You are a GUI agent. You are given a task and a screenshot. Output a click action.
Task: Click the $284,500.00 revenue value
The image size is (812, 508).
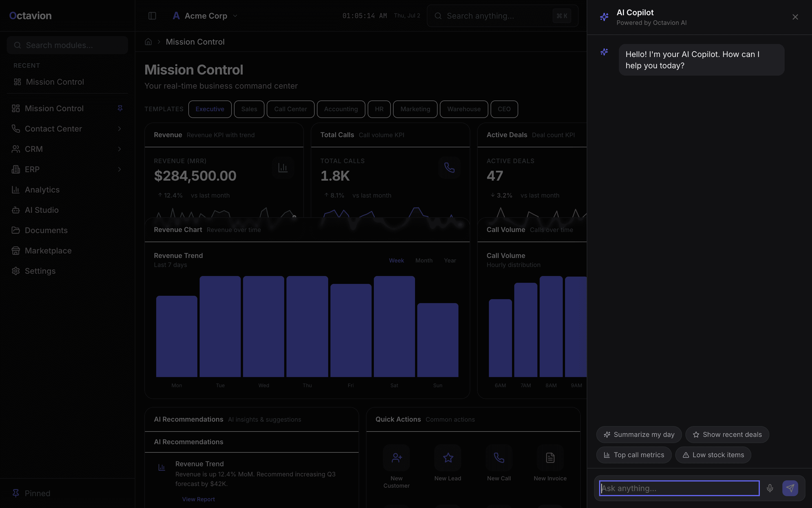[x=195, y=176]
